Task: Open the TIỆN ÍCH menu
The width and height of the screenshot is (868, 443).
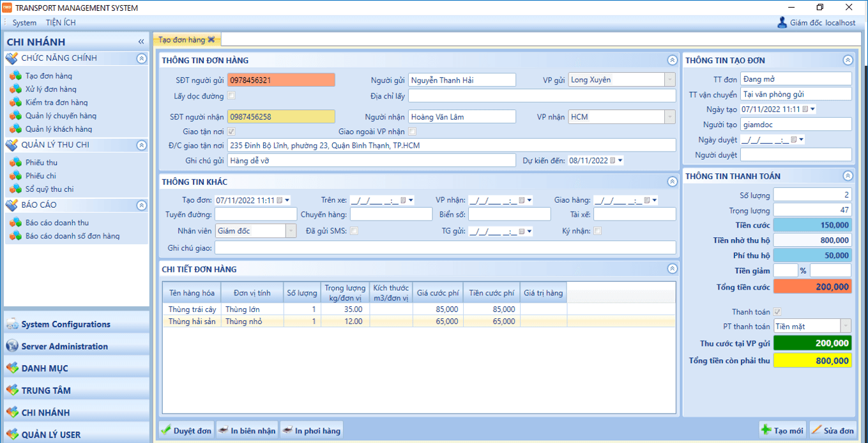Action: pyautogui.click(x=61, y=23)
